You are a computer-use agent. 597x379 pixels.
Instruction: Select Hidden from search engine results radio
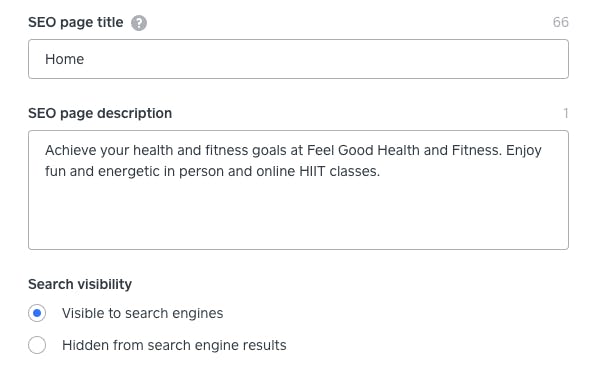[x=37, y=345]
